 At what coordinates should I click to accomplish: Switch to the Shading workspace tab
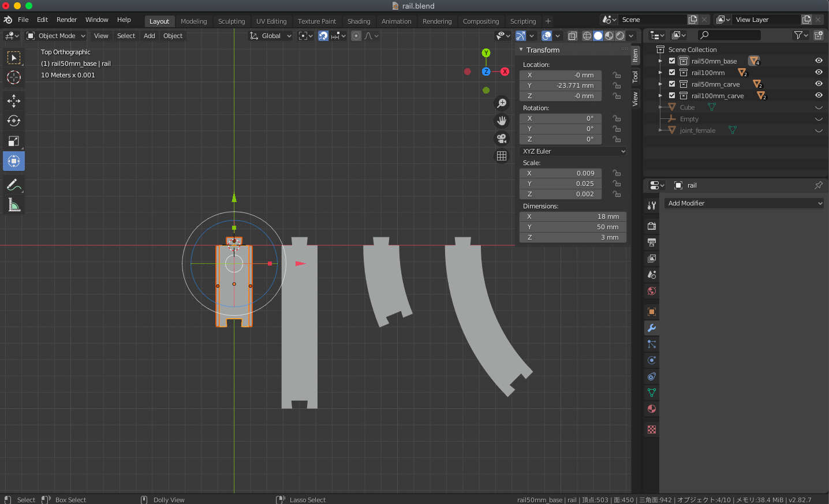tap(359, 21)
